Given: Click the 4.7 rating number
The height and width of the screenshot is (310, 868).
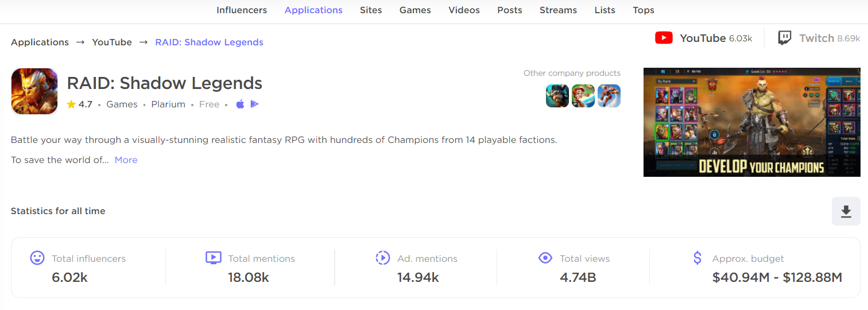Looking at the screenshot, I should 86,104.
